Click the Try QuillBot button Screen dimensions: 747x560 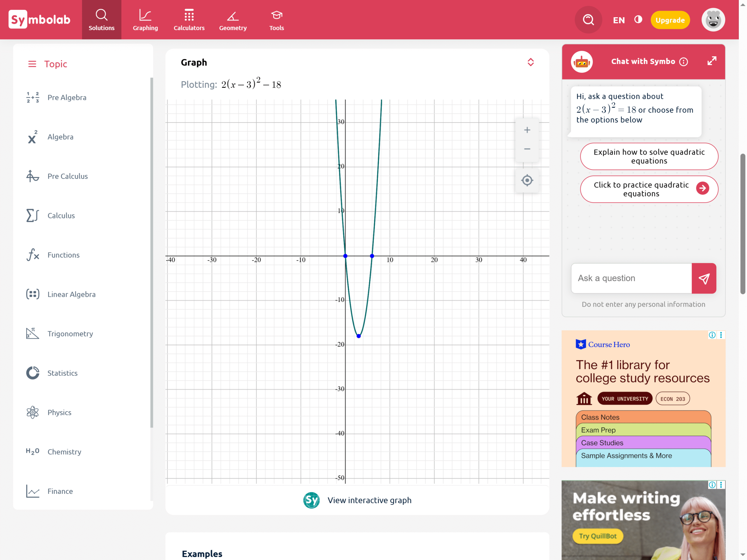tap(598, 536)
